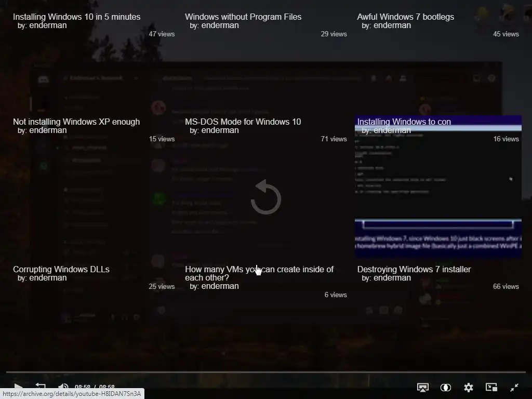Replay the video with the circular arrow
Screen dimensions: 532x399
pos(266,197)
